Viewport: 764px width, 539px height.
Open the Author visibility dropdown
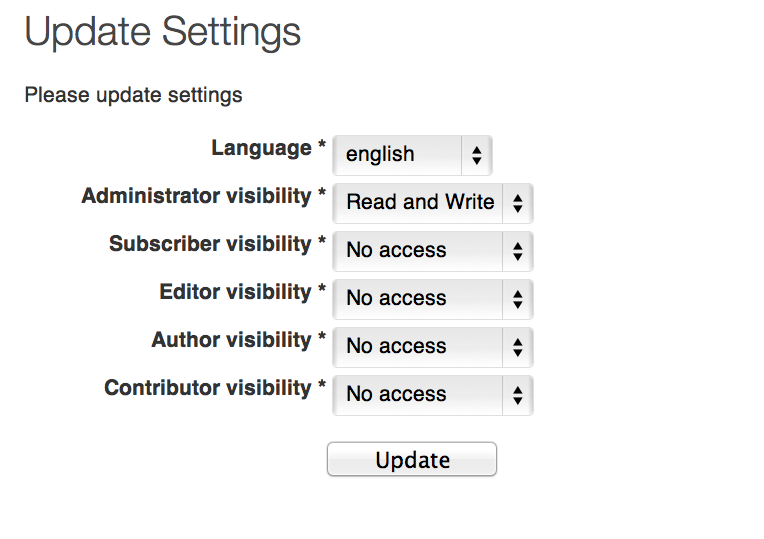[x=433, y=347]
